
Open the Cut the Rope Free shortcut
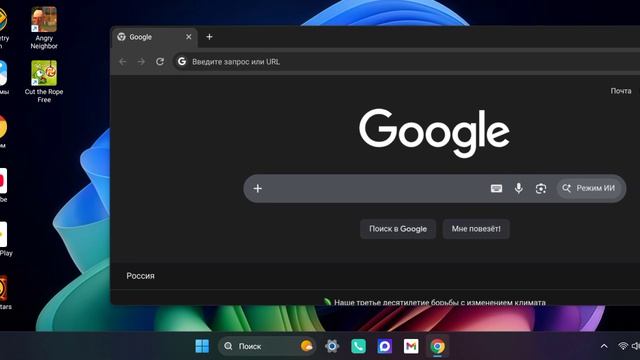click(x=44, y=81)
